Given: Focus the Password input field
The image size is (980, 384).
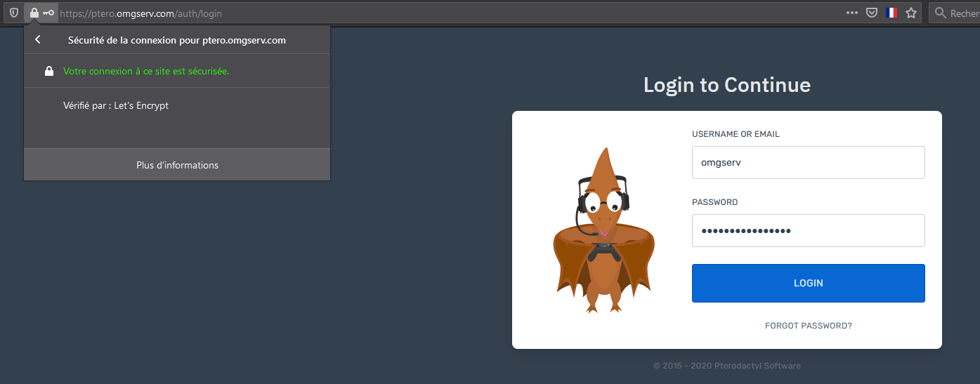Looking at the screenshot, I should point(808,230).
